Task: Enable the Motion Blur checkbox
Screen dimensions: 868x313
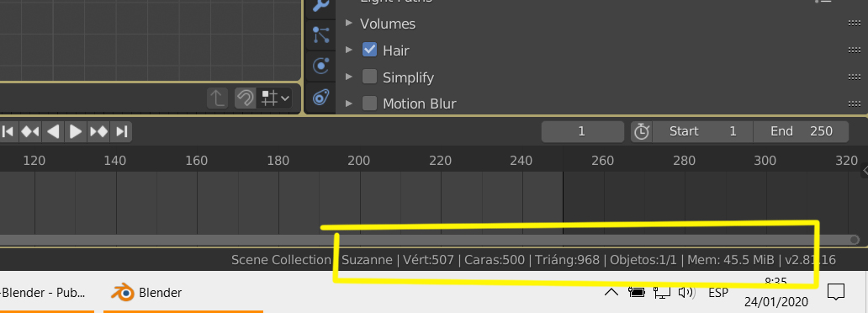Action: tap(369, 103)
